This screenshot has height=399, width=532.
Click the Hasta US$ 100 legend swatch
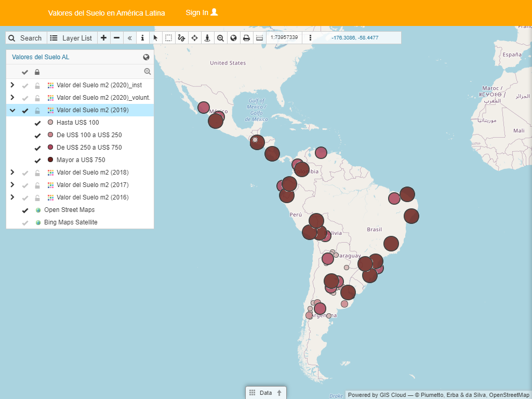50,123
